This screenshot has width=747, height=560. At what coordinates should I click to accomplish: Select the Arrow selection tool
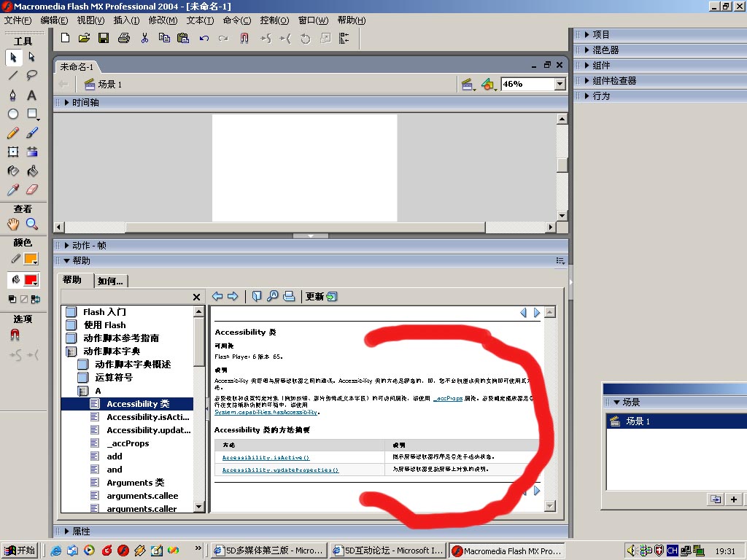pos(13,57)
